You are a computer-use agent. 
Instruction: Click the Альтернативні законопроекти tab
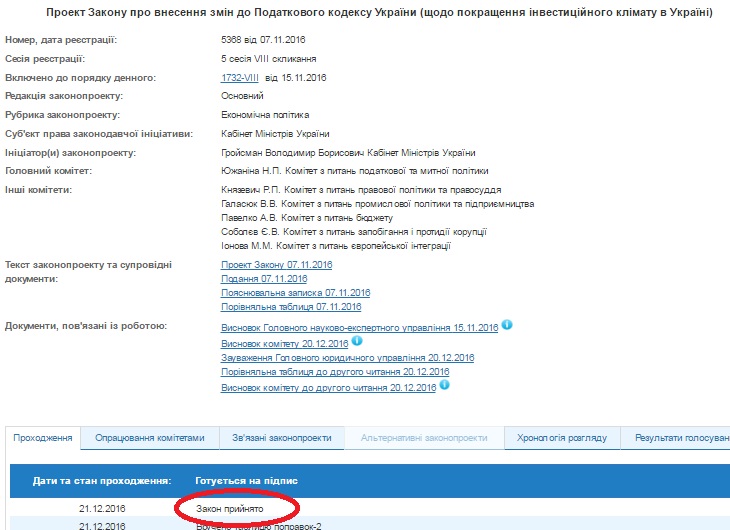point(424,438)
